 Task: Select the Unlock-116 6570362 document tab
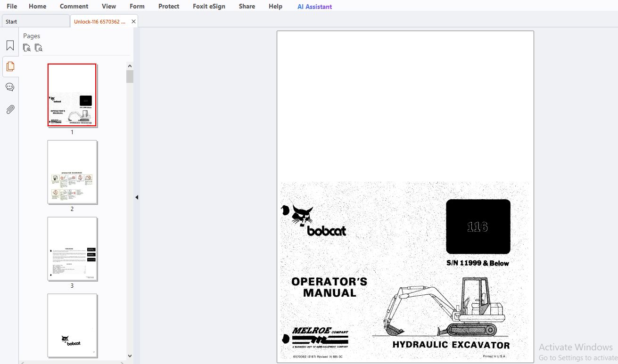point(100,21)
